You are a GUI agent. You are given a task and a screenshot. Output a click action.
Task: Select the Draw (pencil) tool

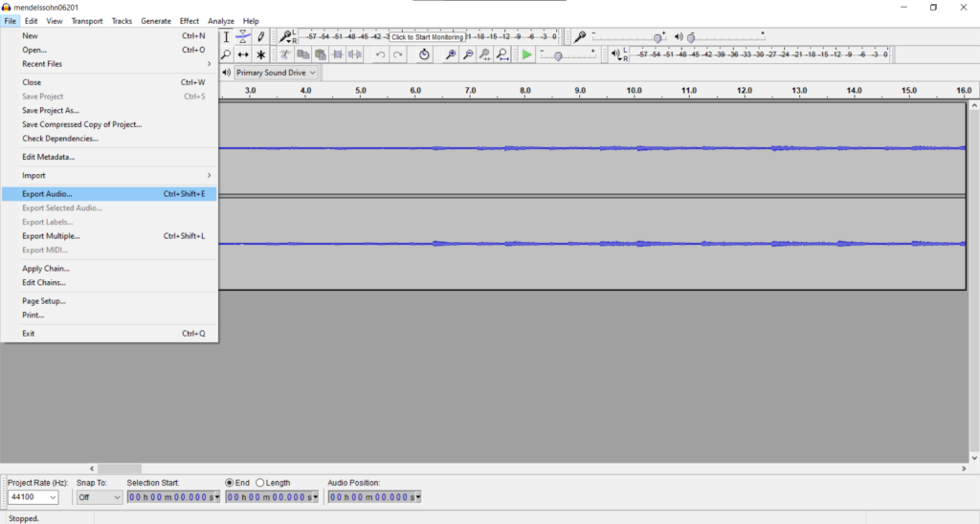tap(260, 37)
